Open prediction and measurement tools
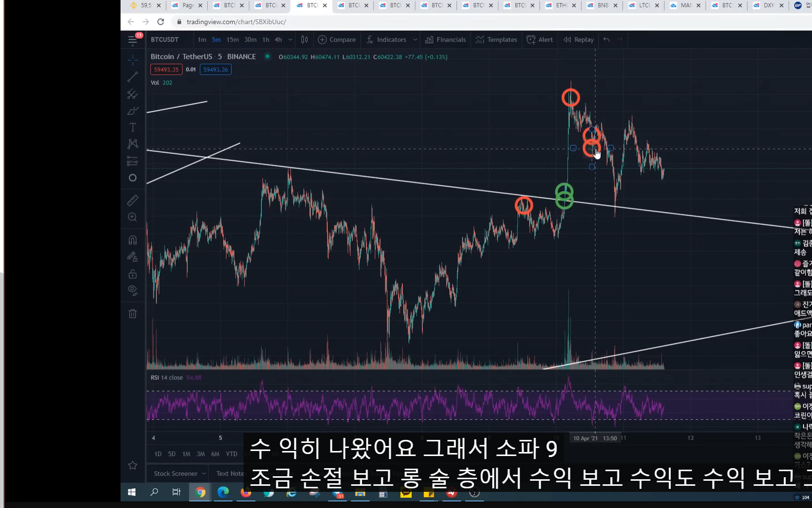Viewport: 812px width, 508px height. coord(133,161)
